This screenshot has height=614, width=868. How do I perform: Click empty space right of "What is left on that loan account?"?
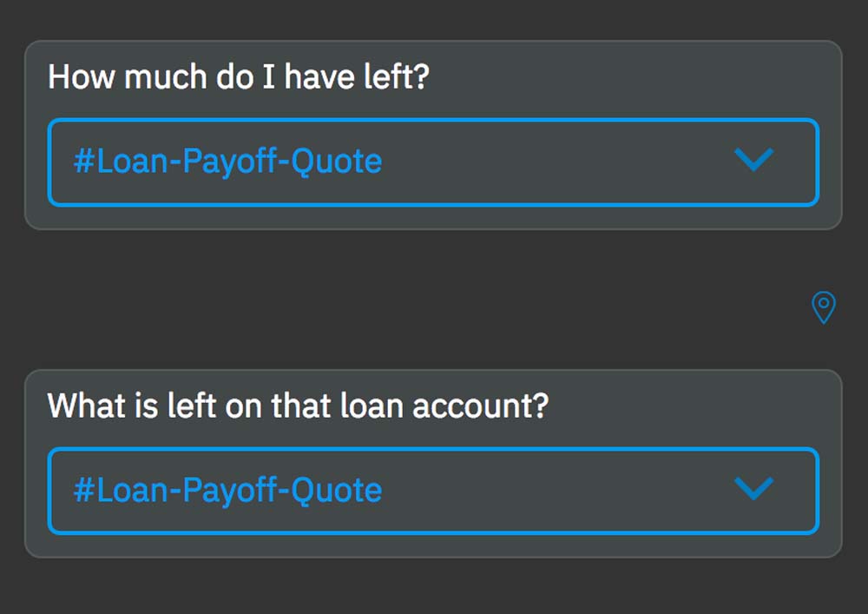pyautogui.click(x=694, y=406)
